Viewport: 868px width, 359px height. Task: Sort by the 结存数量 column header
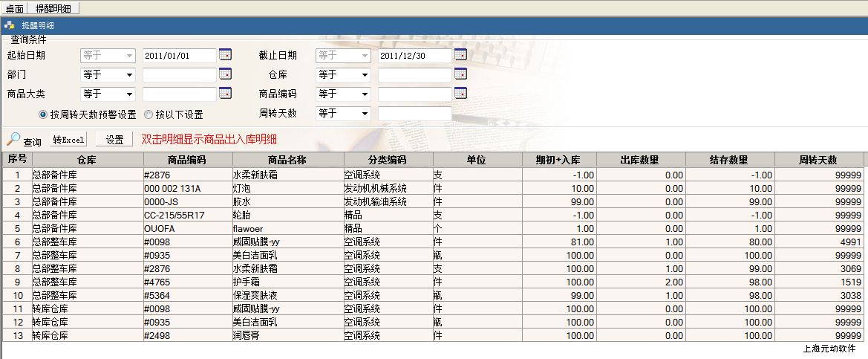tap(730, 160)
